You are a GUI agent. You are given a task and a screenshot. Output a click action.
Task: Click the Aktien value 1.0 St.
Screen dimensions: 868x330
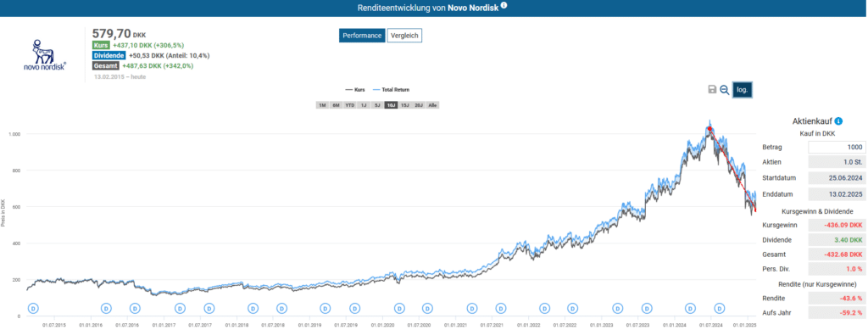point(837,162)
